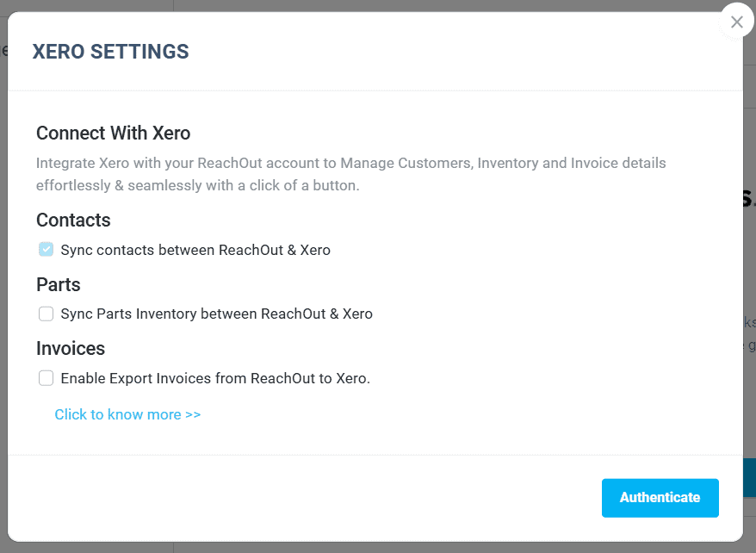The width and height of the screenshot is (756, 553).
Task: Click the 'Enable Export Invoices from ReachOut to Xero' label
Action: coord(215,378)
